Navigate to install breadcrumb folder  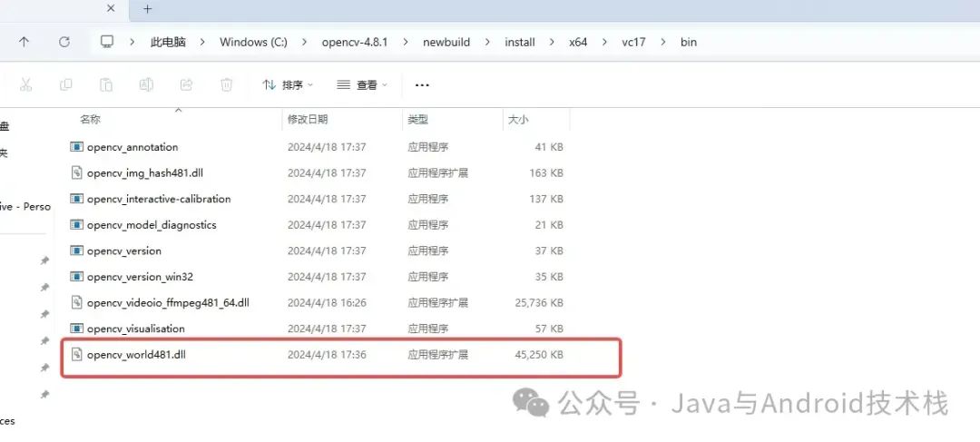click(520, 43)
